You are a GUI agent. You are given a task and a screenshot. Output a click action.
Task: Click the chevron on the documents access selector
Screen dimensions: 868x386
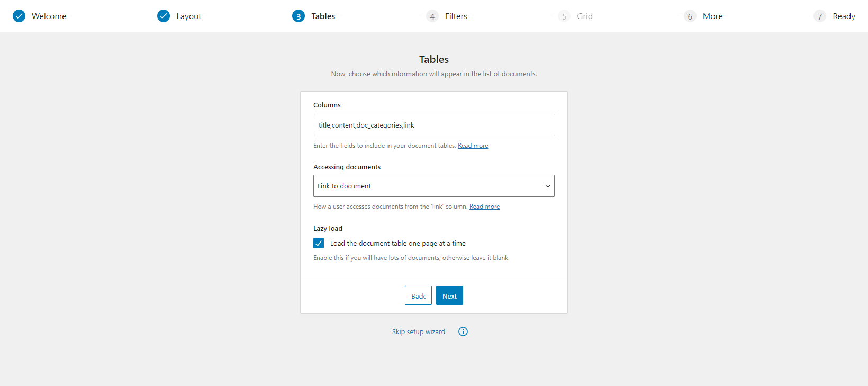click(x=548, y=186)
